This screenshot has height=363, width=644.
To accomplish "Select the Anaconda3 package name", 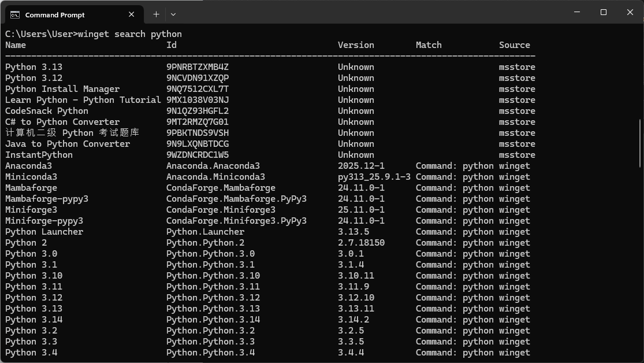I will pyautogui.click(x=28, y=165).
